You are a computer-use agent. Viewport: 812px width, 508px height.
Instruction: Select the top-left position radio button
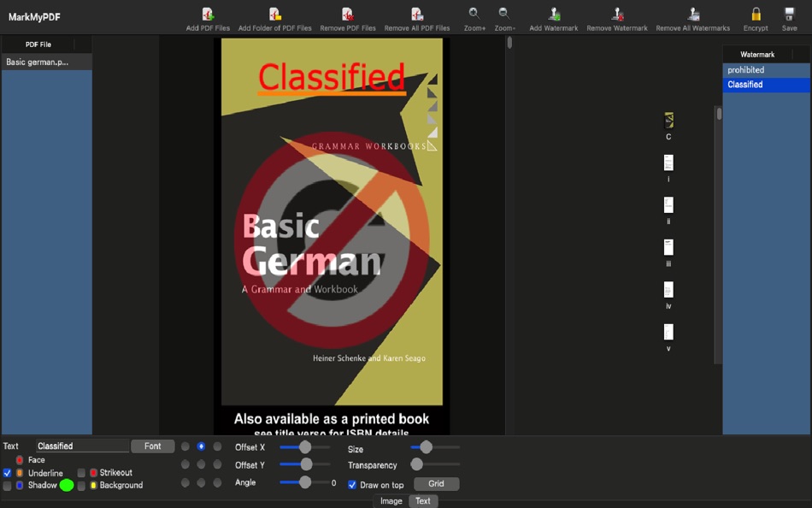185,446
